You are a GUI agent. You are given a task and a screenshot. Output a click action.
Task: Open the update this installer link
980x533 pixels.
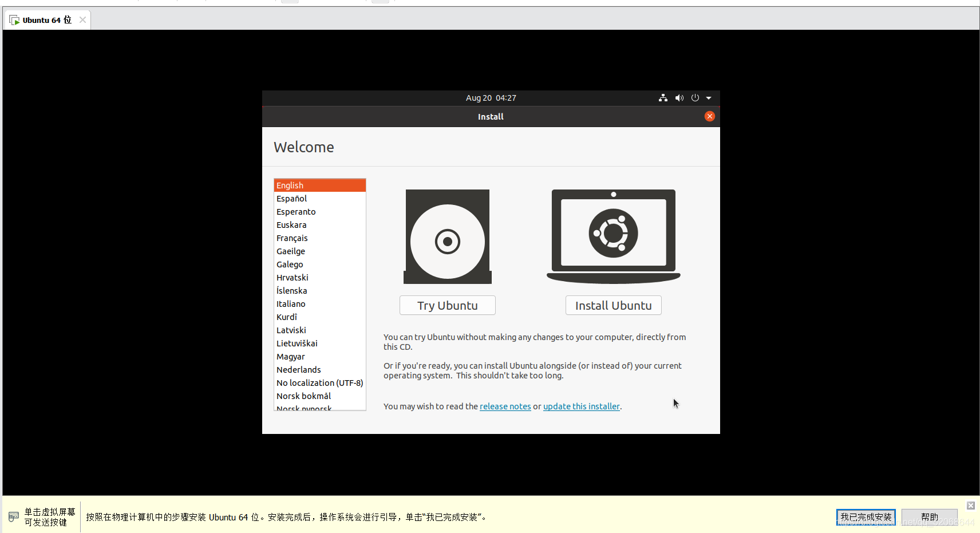tap(582, 406)
